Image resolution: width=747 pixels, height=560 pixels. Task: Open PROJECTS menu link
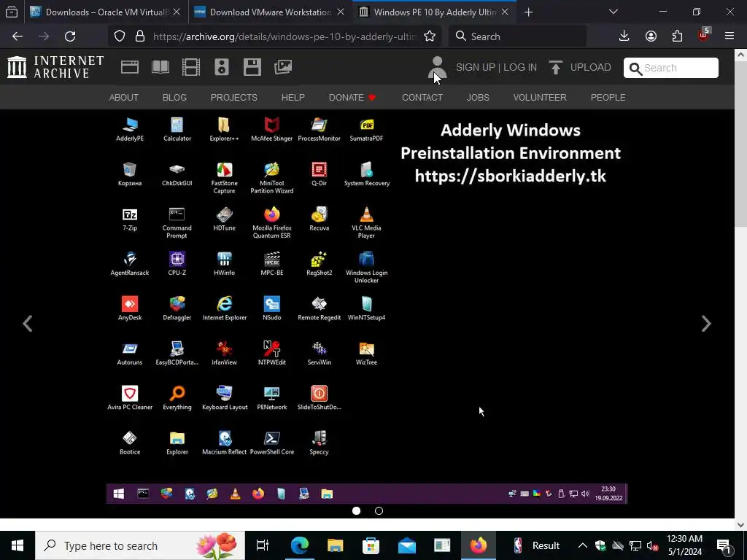(234, 98)
